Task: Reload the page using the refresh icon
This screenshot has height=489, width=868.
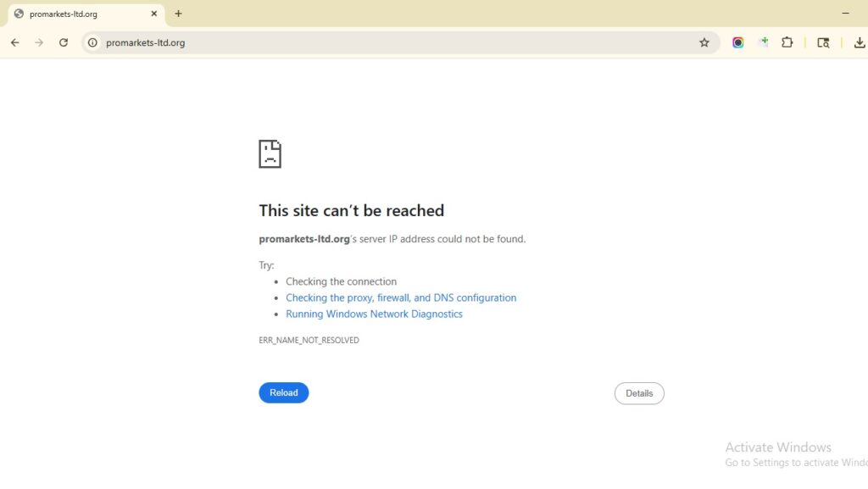Action: [64, 42]
